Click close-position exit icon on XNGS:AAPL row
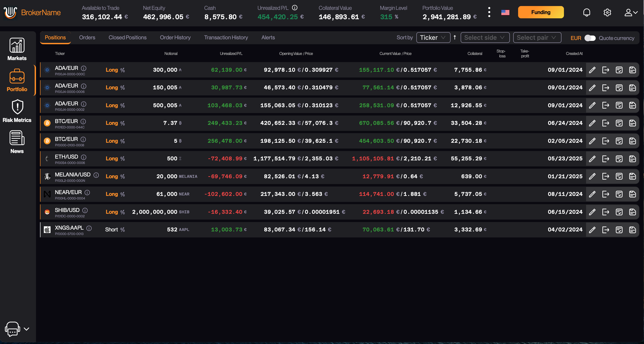This screenshot has width=644, height=344. coord(606,230)
